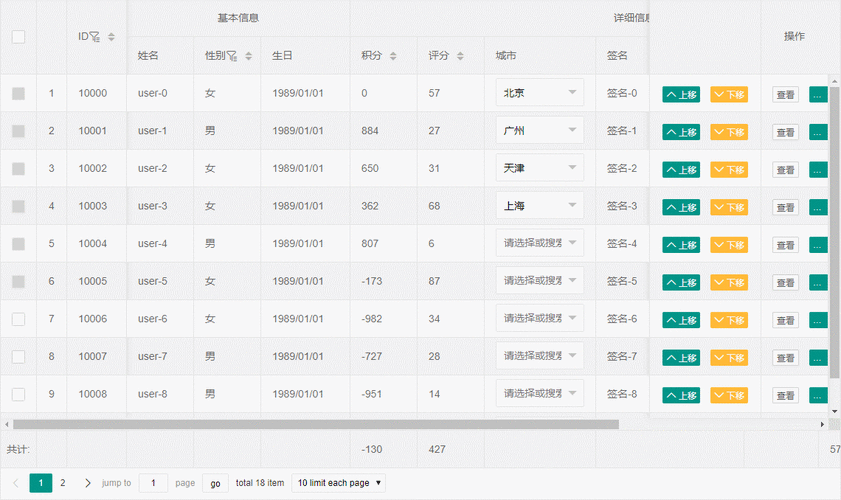
Task: Go to page 2 in pagination
Action: click(62, 483)
